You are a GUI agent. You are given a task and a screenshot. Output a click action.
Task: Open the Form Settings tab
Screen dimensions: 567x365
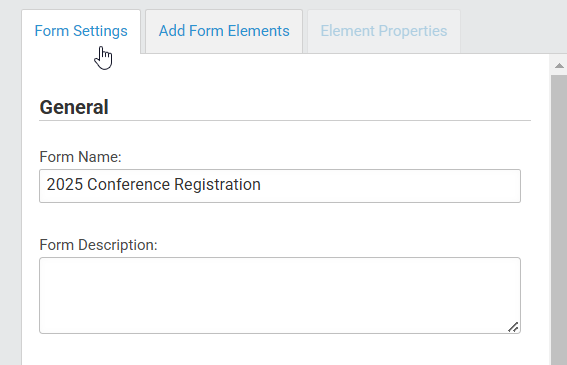point(81,31)
